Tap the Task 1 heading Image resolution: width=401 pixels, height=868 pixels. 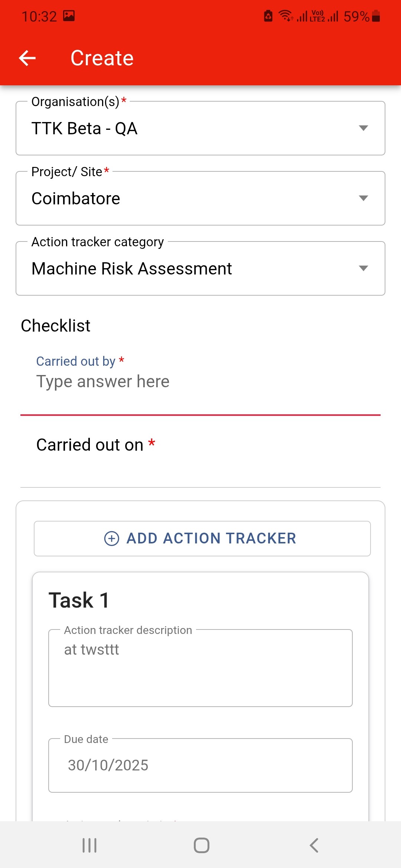click(79, 600)
